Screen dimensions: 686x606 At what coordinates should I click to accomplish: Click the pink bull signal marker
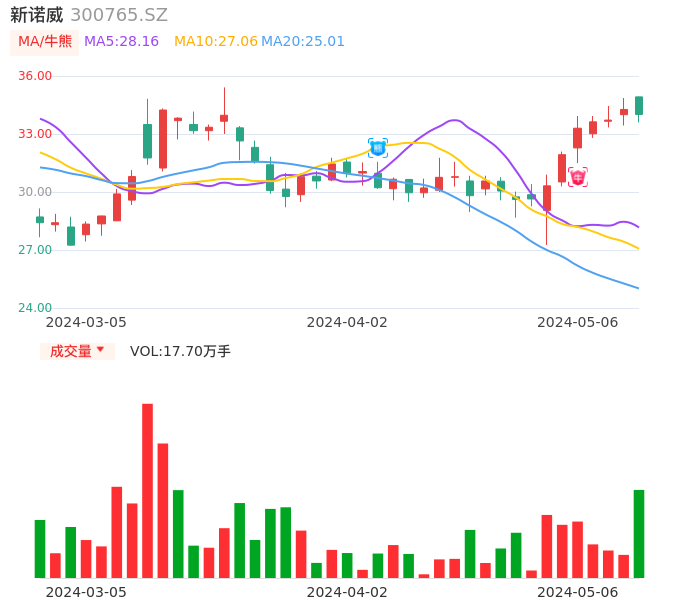578,177
